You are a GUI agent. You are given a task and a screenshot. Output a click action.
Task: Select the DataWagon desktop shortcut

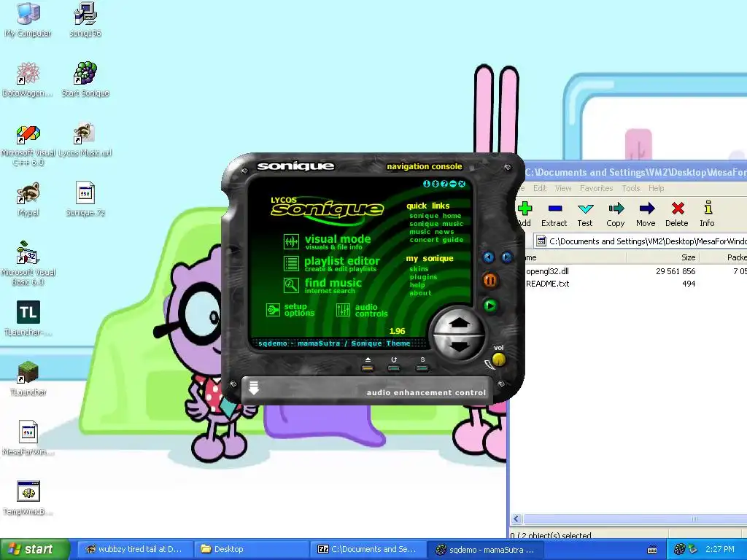pos(28,80)
